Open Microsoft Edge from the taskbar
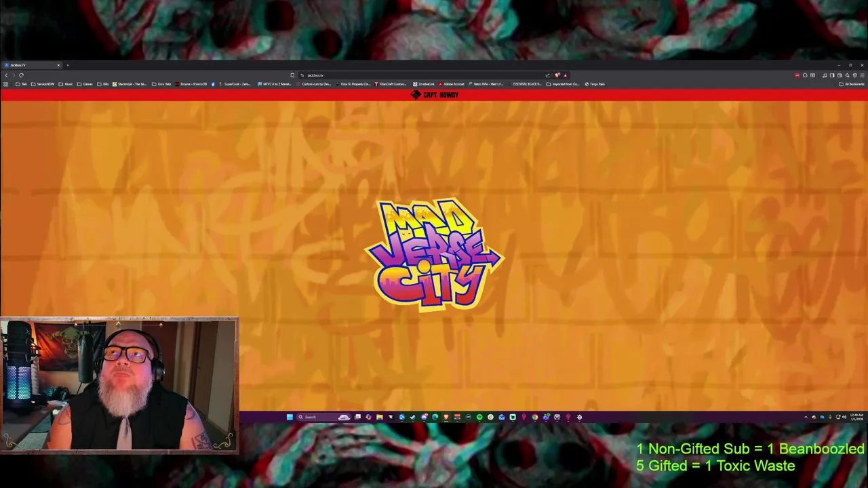This screenshot has height=488, width=868. click(x=435, y=417)
